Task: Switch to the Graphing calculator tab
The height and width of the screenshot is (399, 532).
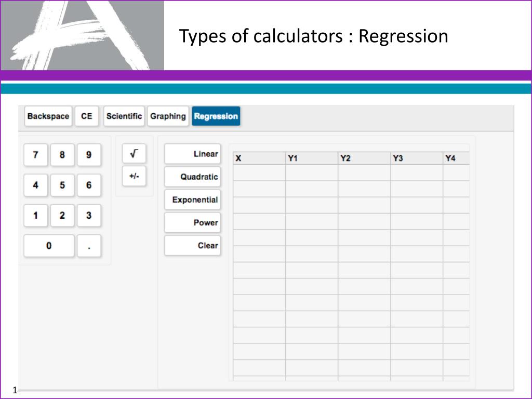Action: click(168, 116)
